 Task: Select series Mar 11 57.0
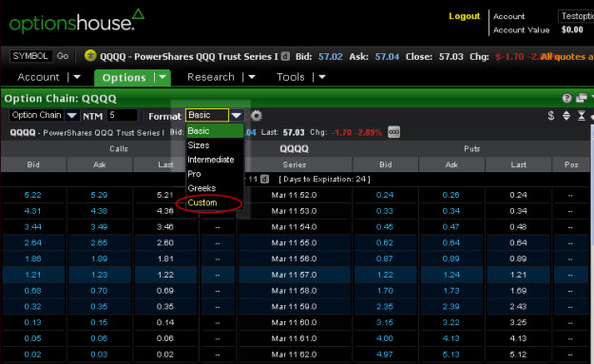(294, 275)
